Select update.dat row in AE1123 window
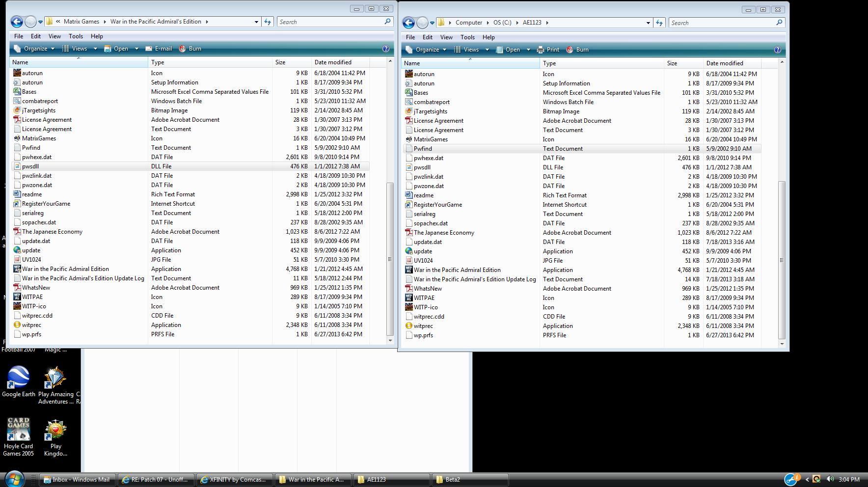Viewport: 868px width, 487px height. pos(582,242)
